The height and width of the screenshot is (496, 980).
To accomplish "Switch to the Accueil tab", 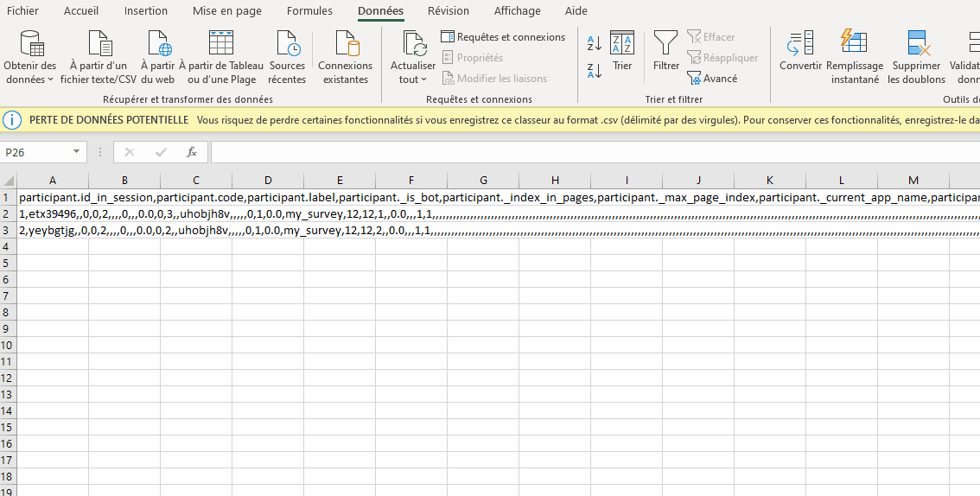I will 81,10.
